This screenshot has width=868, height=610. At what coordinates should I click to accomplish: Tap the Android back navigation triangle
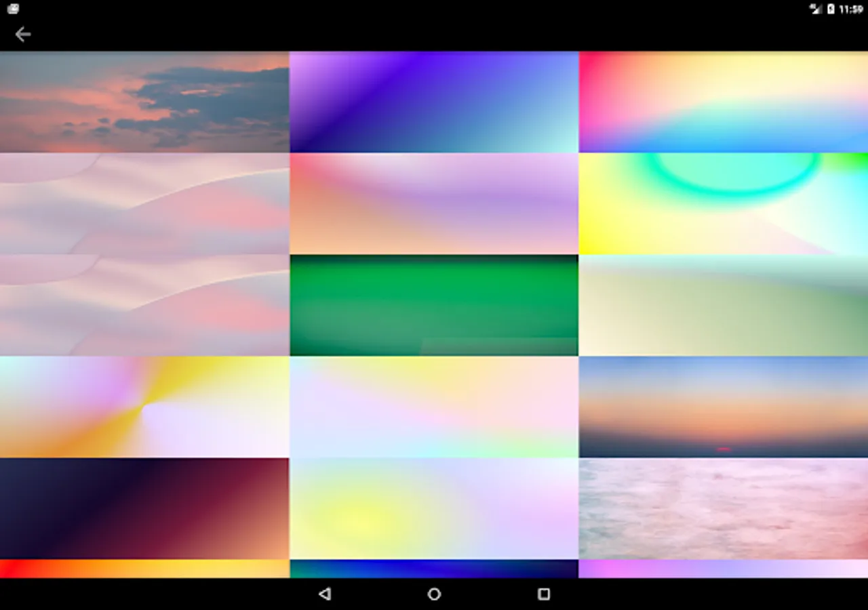tap(325, 594)
